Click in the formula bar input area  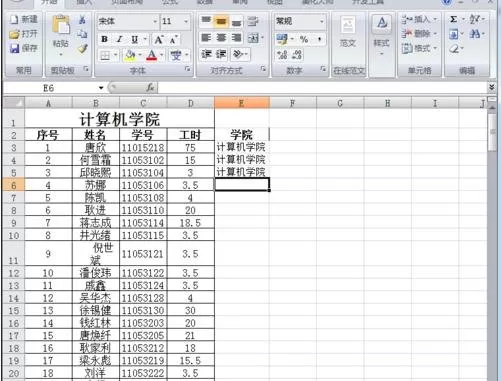tap(322, 88)
